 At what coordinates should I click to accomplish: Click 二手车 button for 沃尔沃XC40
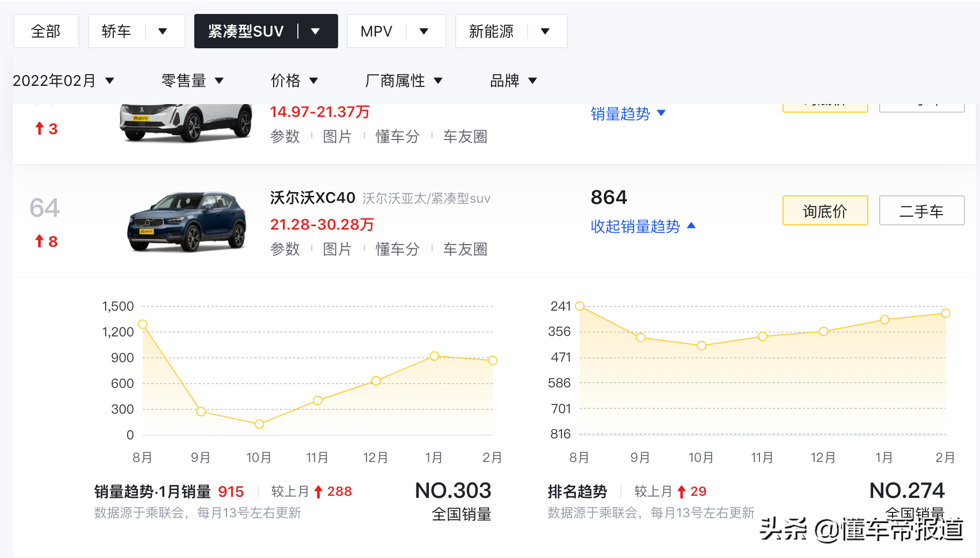coord(922,210)
